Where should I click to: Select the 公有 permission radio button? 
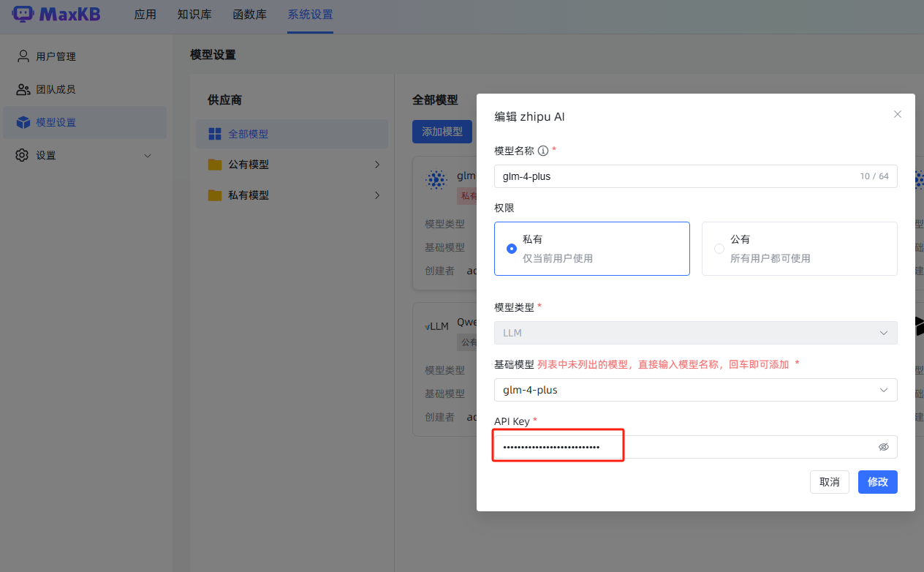[719, 249]
